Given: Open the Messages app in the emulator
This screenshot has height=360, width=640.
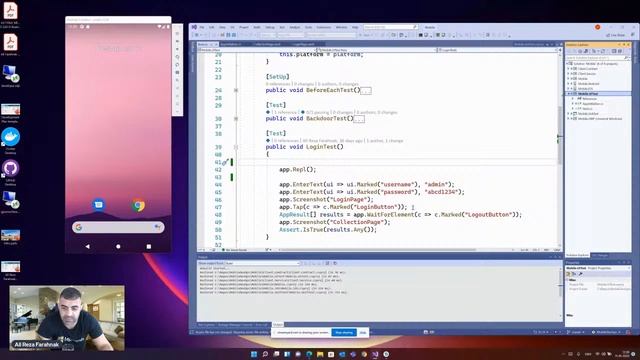Looking at the screenshot, I should [x=98, y=204].
